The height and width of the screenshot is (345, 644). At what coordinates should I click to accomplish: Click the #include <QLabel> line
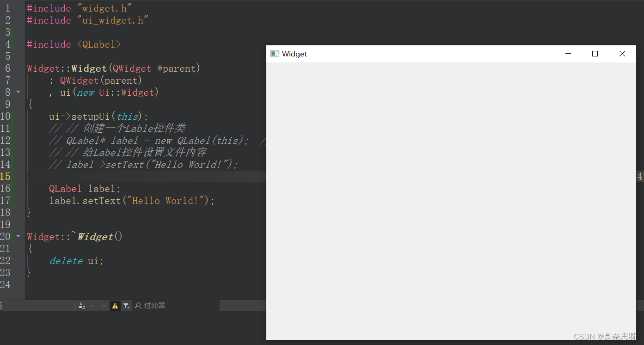[74, 44]
